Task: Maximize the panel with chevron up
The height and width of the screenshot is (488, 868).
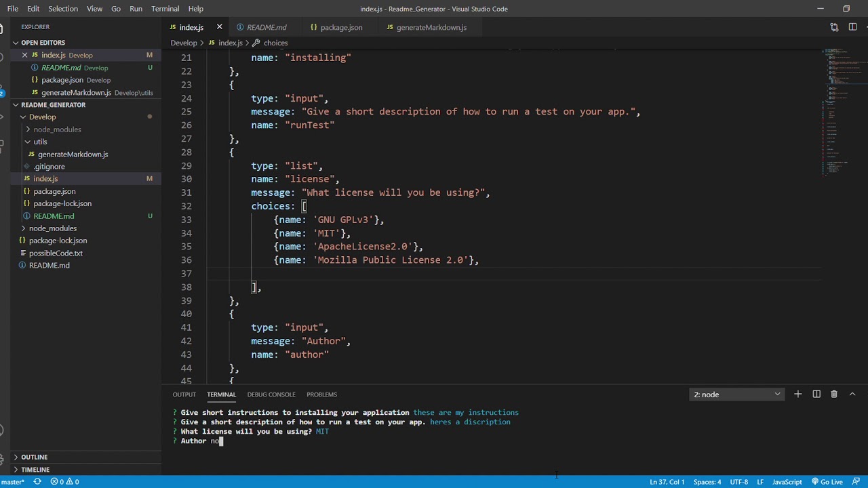Action: point(852,394)
